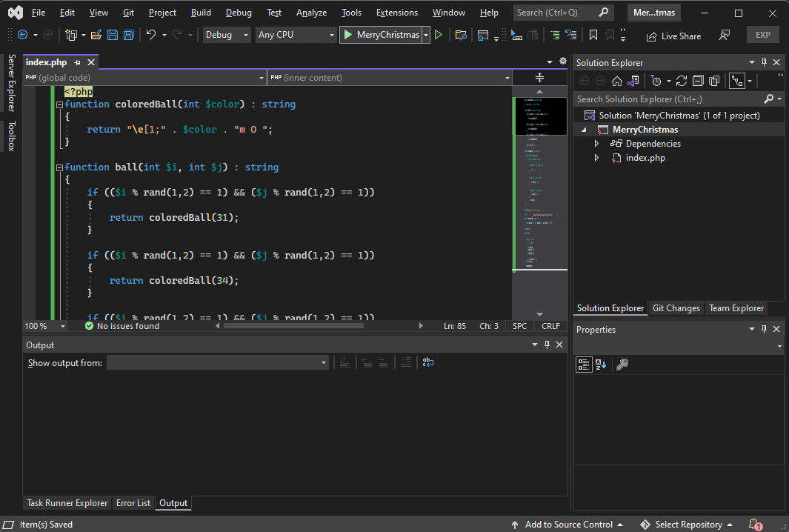Click the split editor icon above scrollbar

tap(539, 78)
